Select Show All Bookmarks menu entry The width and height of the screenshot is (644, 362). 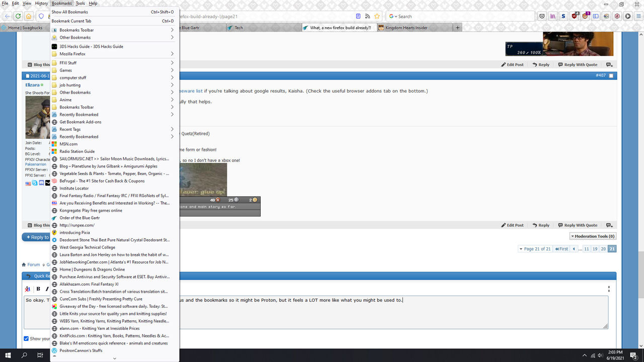115,12
